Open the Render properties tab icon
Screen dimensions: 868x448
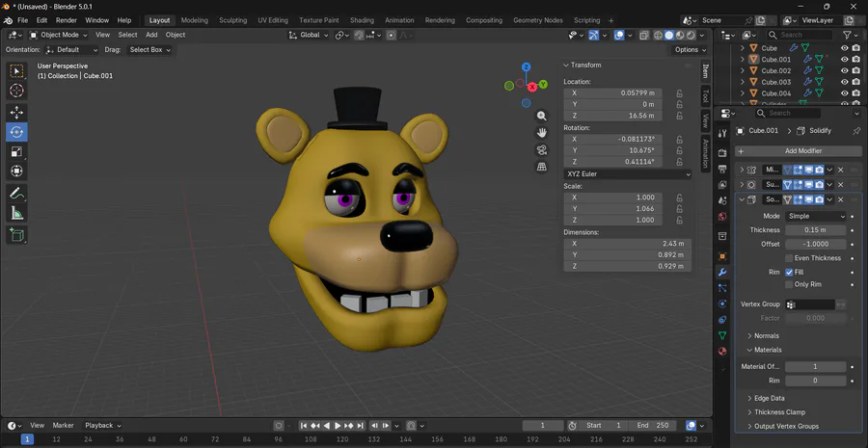point(721,152)
